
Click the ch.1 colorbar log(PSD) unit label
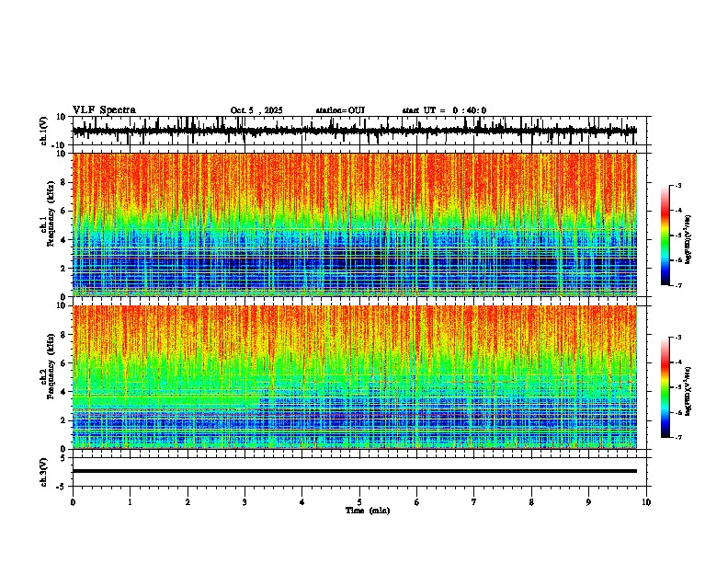[689, 239]
